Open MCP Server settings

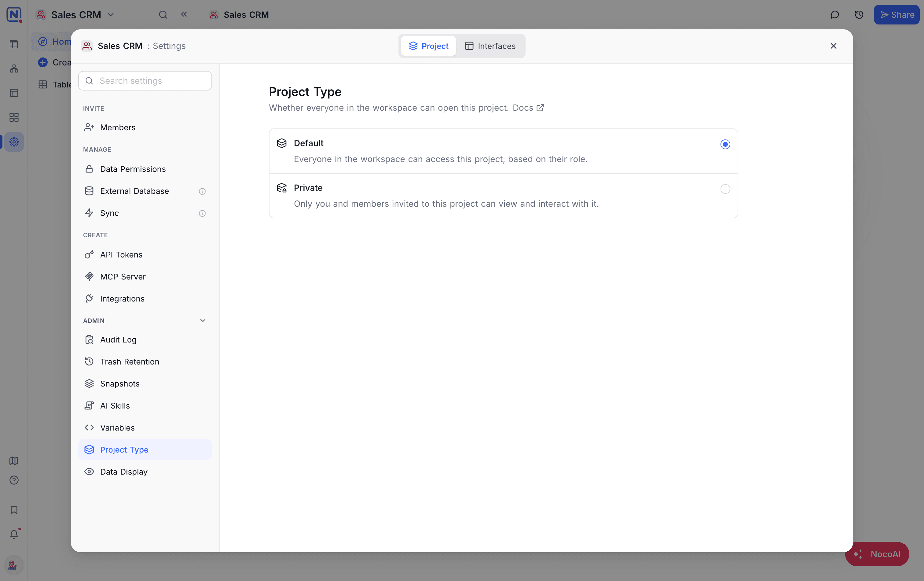[145, 276]
